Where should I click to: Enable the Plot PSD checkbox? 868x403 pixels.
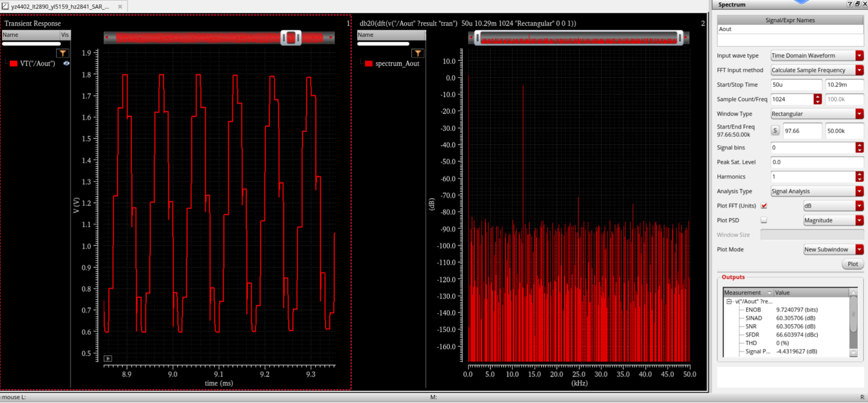tap(764, 220)
